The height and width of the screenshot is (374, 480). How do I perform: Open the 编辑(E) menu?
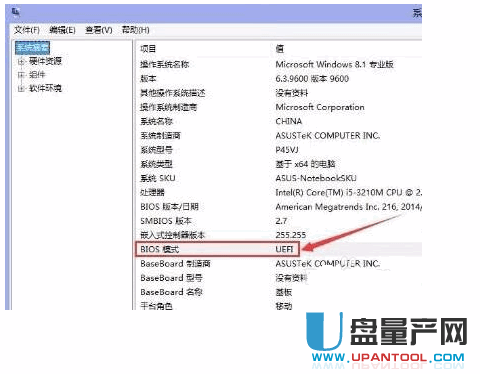(x=62, y=30)
